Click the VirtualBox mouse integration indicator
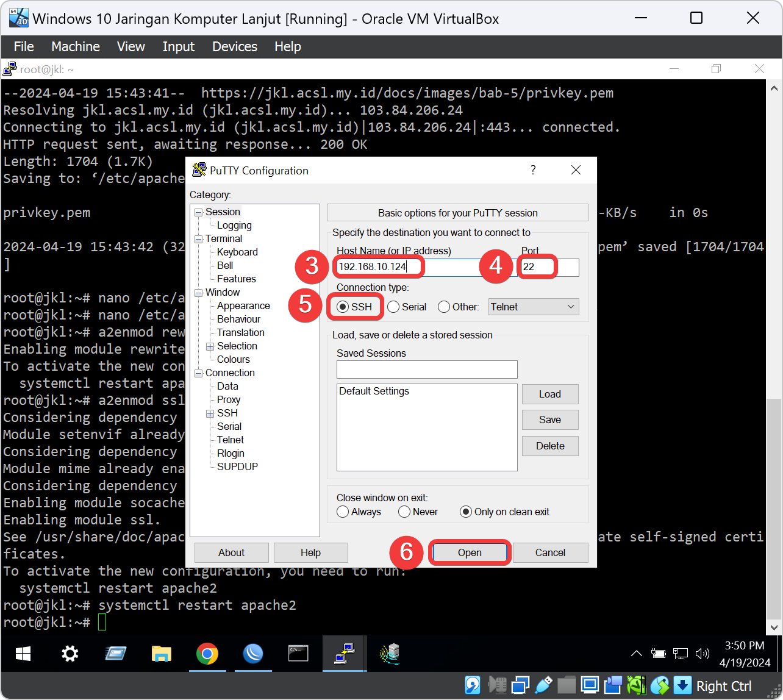The width and height of the screenshot is (783, 700). pyautogui.click(x=659, y=686)
